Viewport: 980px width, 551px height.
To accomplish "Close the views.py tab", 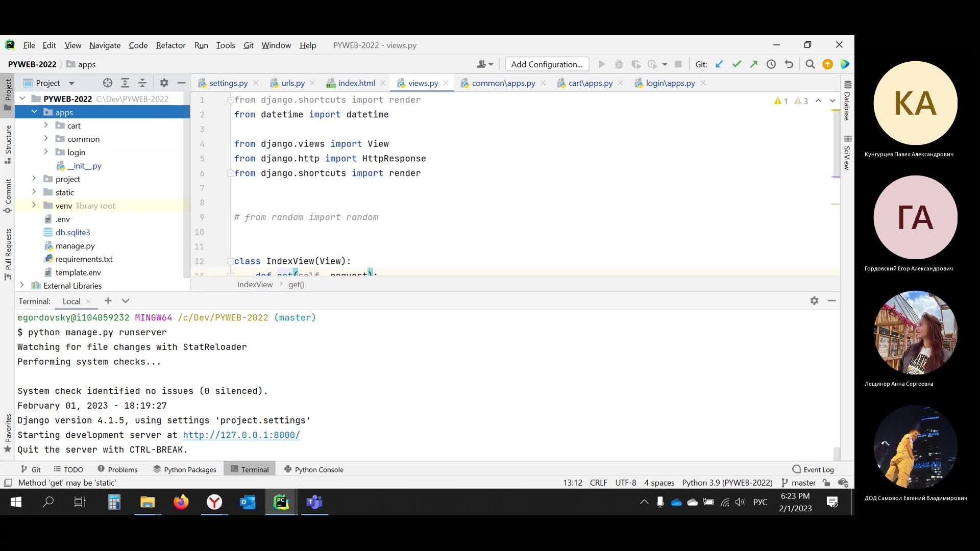I will (x=446, y=83).
